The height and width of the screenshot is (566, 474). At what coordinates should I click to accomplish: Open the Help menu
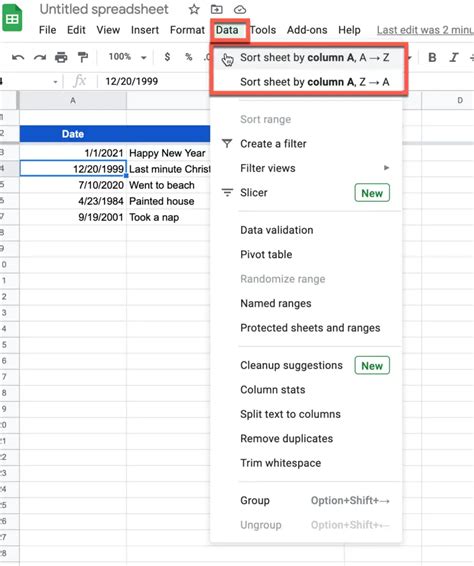(349, 30)
